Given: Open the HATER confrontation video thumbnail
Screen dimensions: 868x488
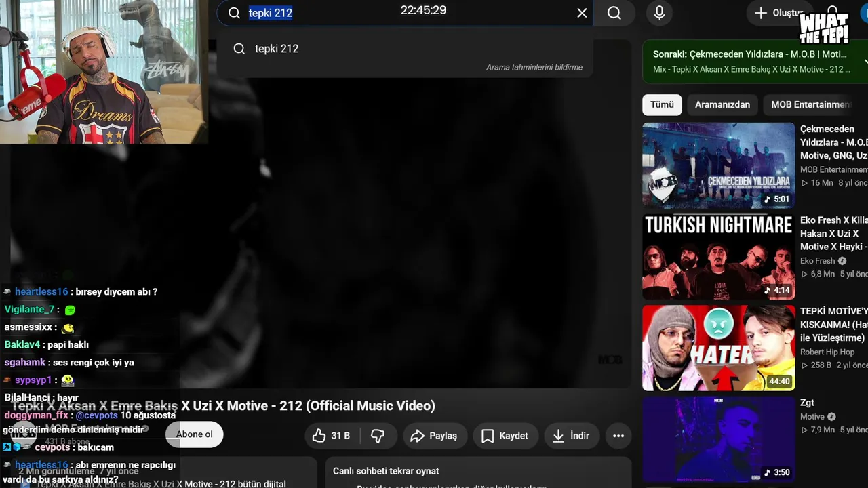Looking at the screenshot, I should coord(719,348).
